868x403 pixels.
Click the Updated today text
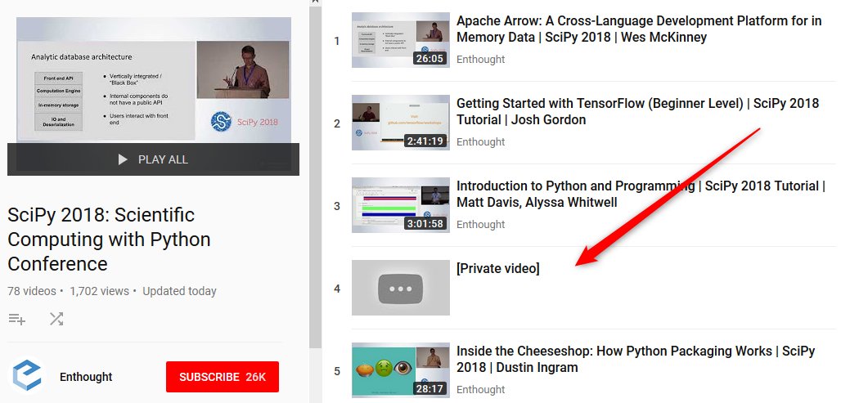coord(179,291)
